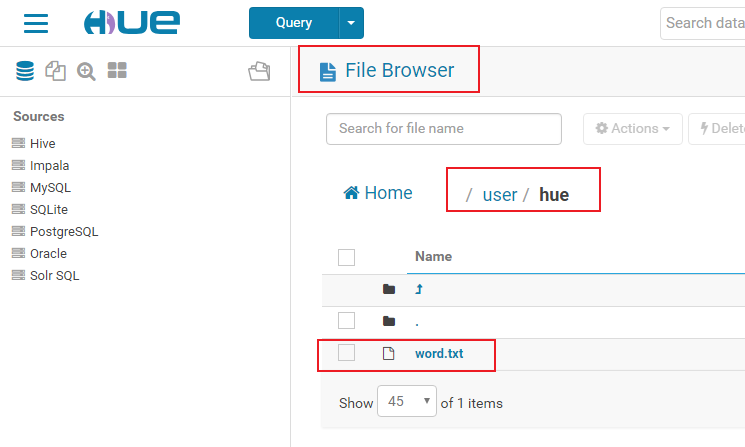This screenshot has height=447, width=745.
Task: Click the Query button
Action: pyautogui.click(x=294, y=23)
